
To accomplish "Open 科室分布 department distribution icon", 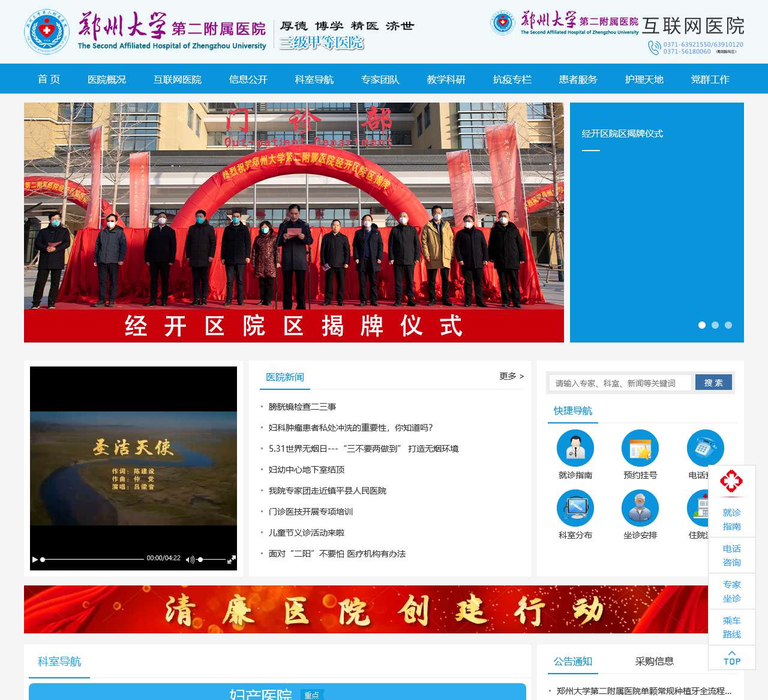I will pyautogui.click(x=575, y=514).
